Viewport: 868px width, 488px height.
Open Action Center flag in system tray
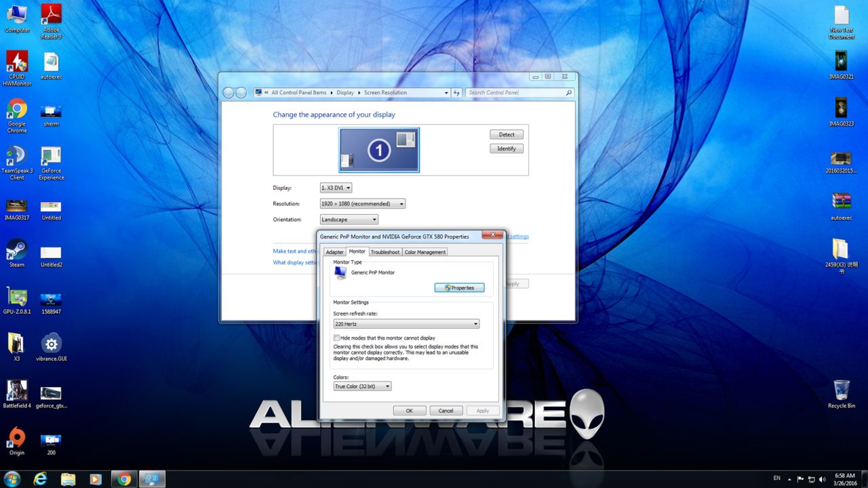(x=801, y=479)
